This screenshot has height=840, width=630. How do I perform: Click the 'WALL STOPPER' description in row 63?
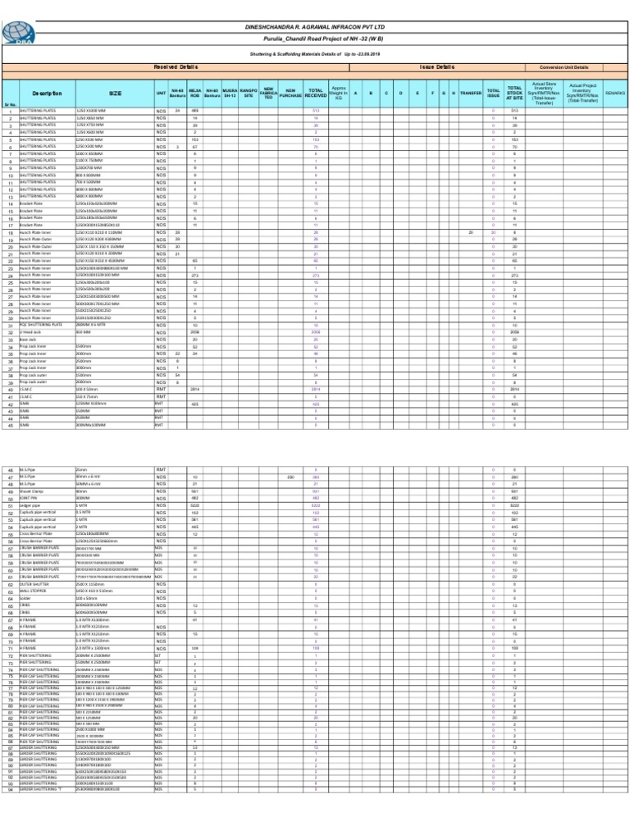coord(47,591)
